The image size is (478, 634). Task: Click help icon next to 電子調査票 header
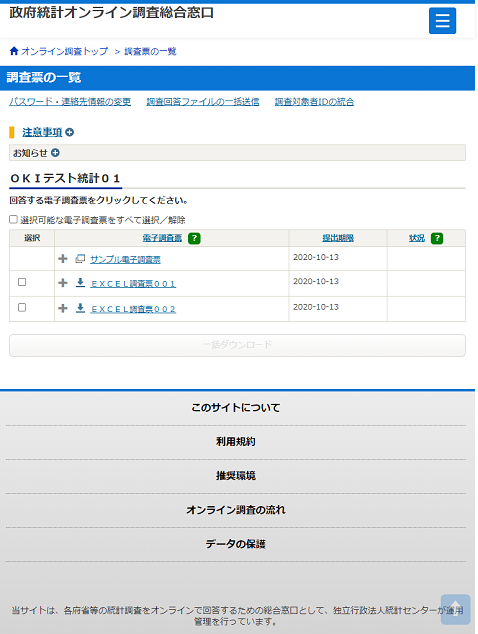[x=194, y=238]
